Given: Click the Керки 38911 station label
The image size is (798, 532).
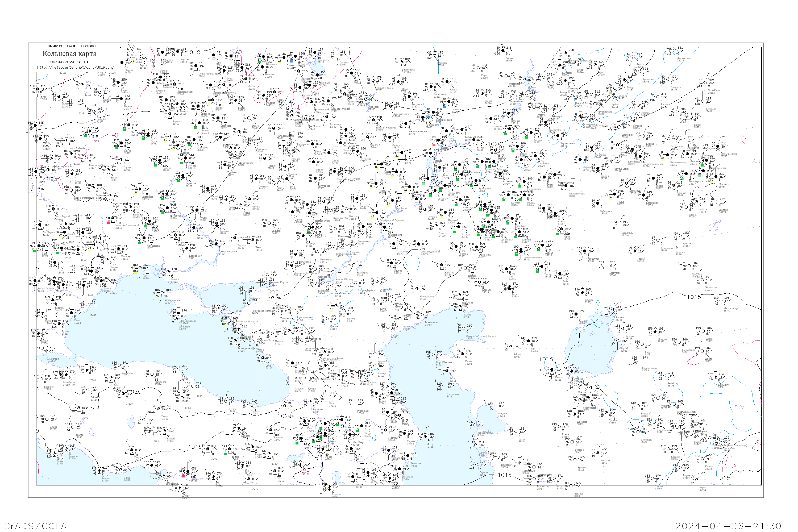Looking at the screenshot, I should pyautogui.click(x=703, y=489).
